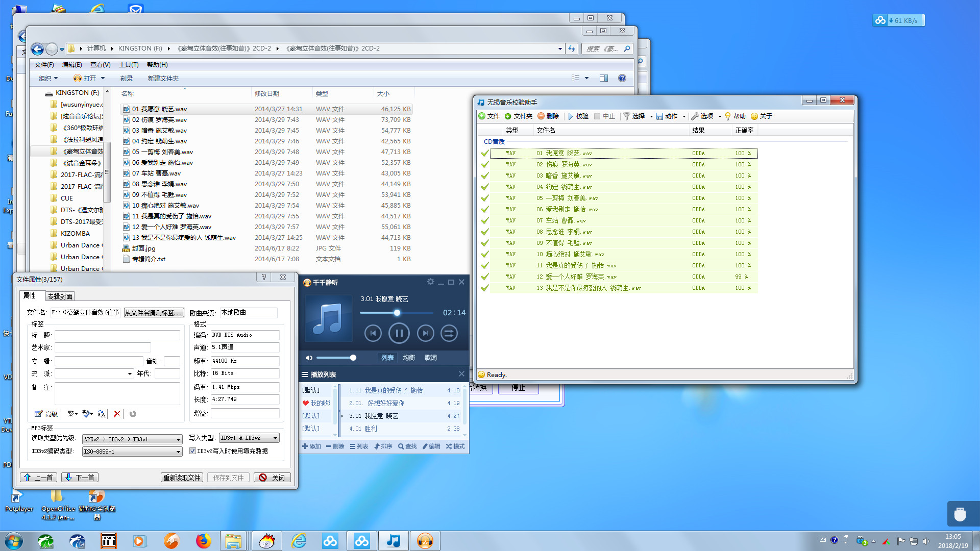Open Explorer 工具(T) menu
This screenshot has height=551, width=980.
[x=129, y=65]
